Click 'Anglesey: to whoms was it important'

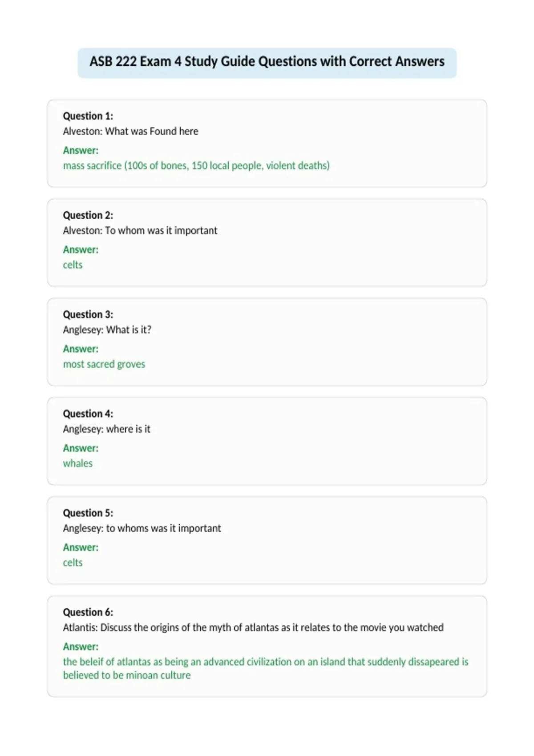pos(142,528)
